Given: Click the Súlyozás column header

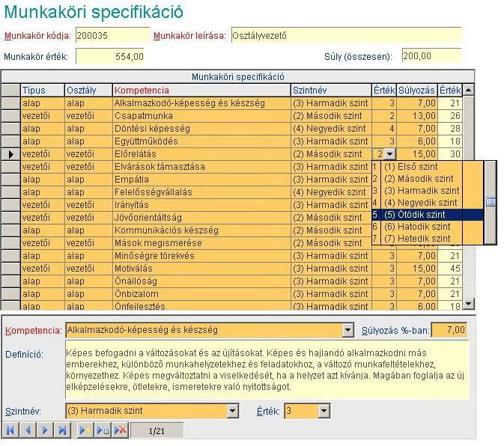Looking at the screenshot, I should pos(416,91).
